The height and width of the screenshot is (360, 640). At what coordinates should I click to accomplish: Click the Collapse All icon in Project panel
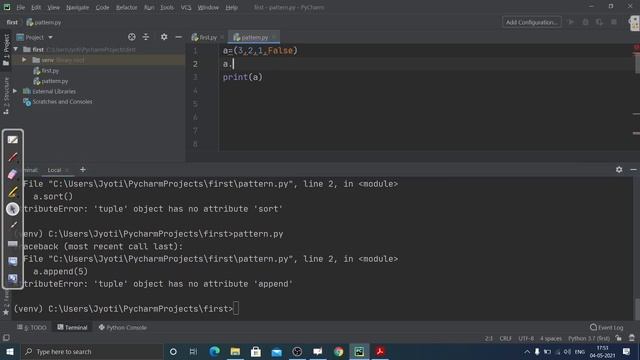click(146, 37)
